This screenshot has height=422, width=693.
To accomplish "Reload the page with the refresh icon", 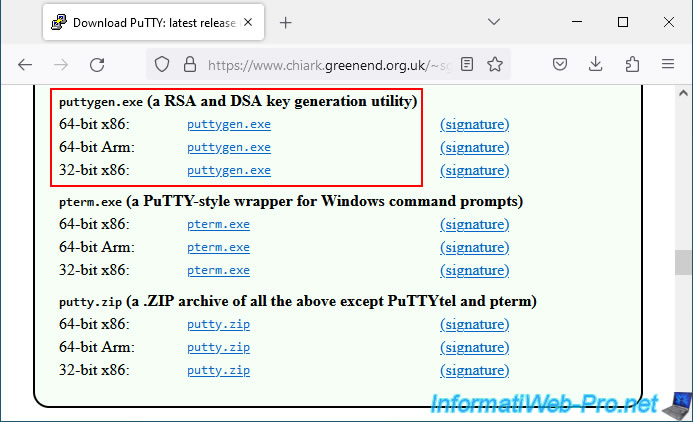I will coord(97,64).
